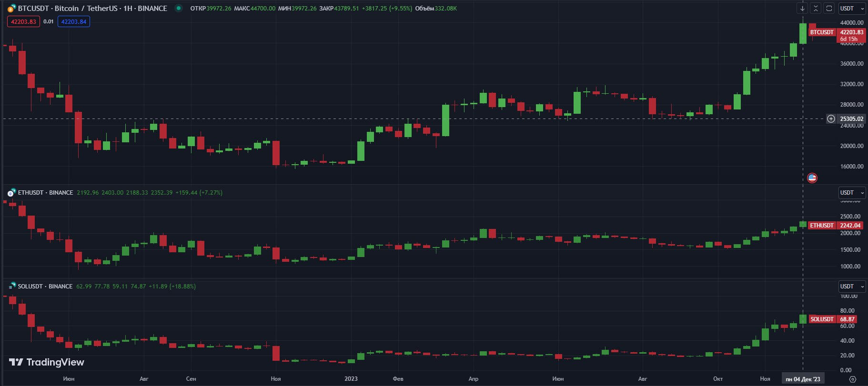This screenshot has height=386, width=868.
Task: Click the down-arrow pane button above the BTC price scale
Action: pyautogui.click(x=802, y=8)
